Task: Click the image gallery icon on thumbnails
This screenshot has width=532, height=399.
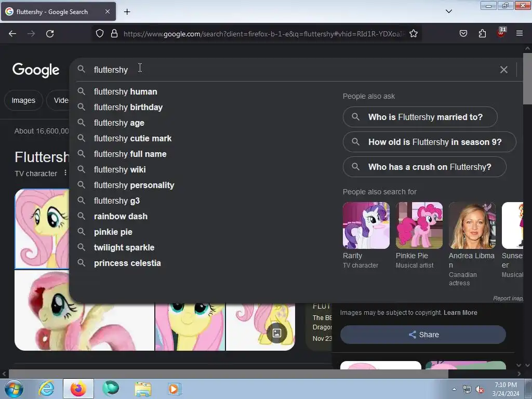Action: coord(277,333)
